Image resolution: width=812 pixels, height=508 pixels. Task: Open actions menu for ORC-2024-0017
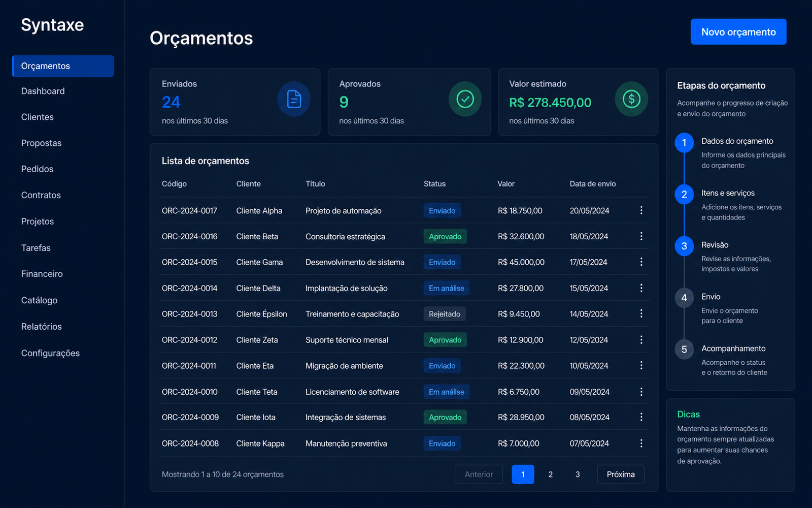(x=641, y=210)
